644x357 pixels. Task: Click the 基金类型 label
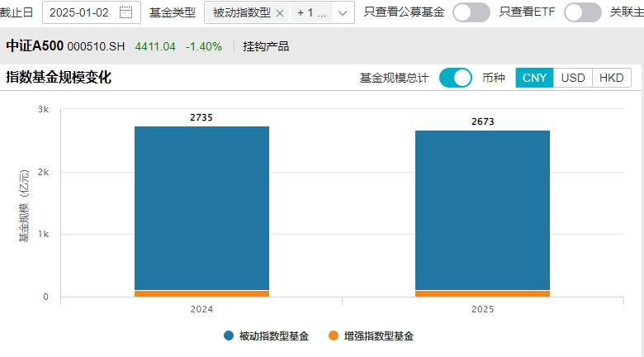(173, 12)
